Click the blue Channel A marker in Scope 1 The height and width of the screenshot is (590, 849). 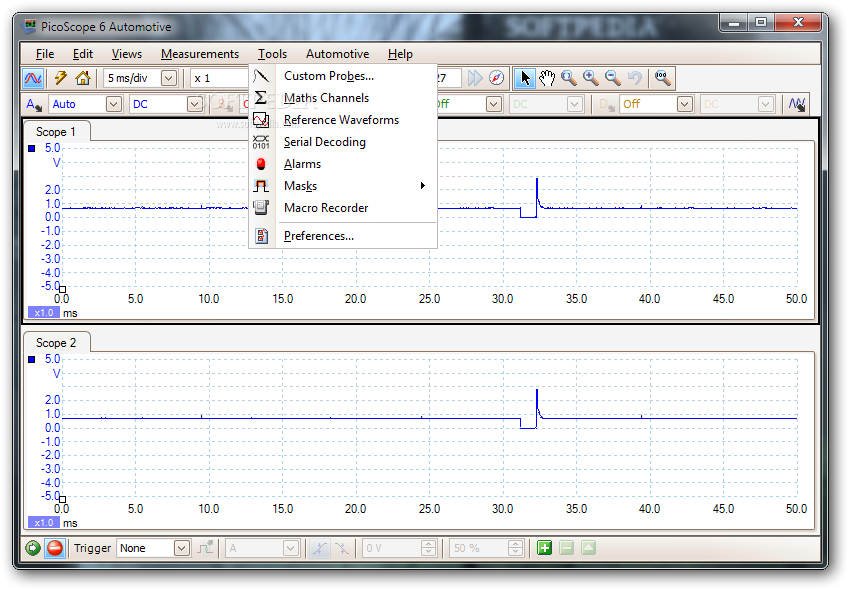[31, 148]
